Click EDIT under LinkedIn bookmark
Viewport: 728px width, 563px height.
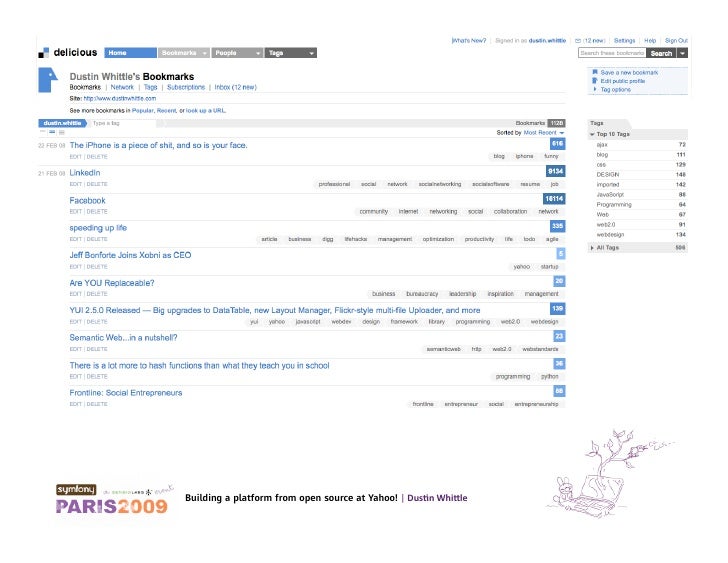(76, 184)
